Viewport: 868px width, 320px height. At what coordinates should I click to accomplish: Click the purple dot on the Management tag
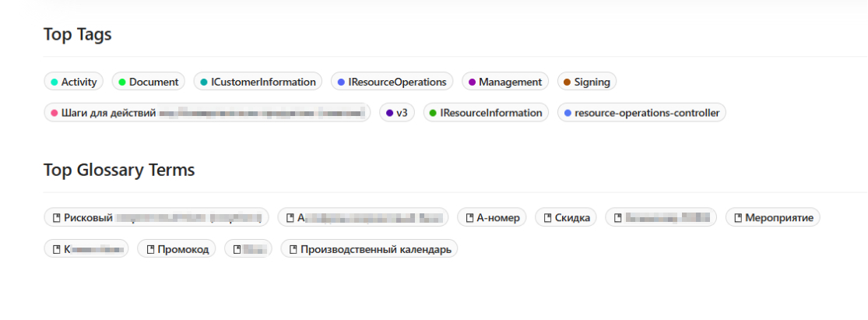pos(471,82)
